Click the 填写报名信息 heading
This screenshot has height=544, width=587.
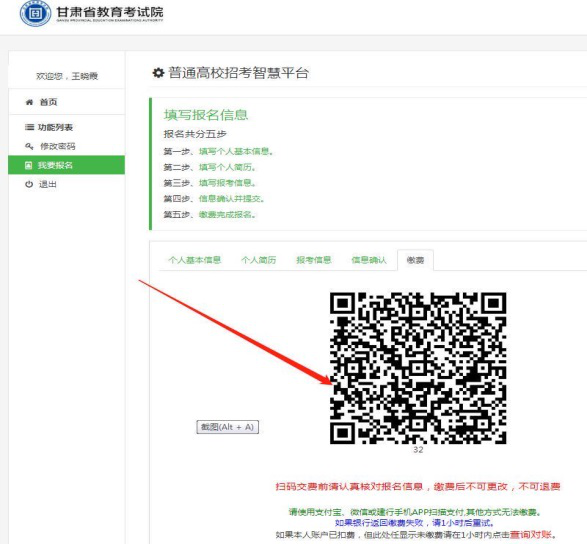206,115
